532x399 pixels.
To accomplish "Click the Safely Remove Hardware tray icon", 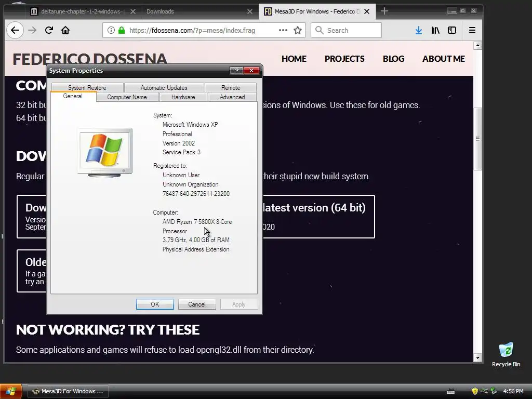I will pos(494,391).
